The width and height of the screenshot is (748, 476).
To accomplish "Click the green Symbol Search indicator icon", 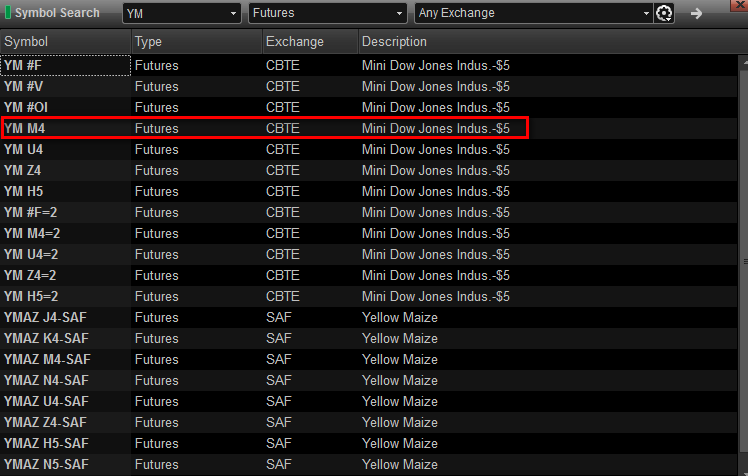I will (8, 12).
